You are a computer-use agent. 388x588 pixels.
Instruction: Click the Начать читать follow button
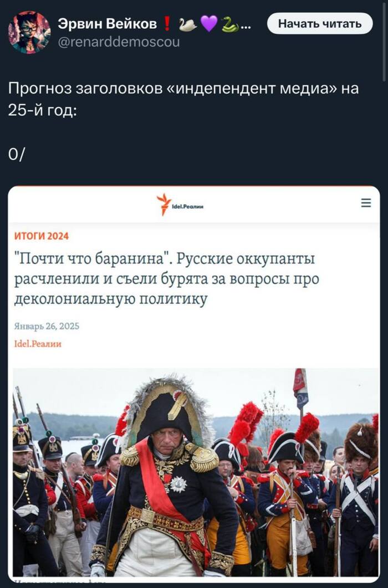click(x=320, y=24)
